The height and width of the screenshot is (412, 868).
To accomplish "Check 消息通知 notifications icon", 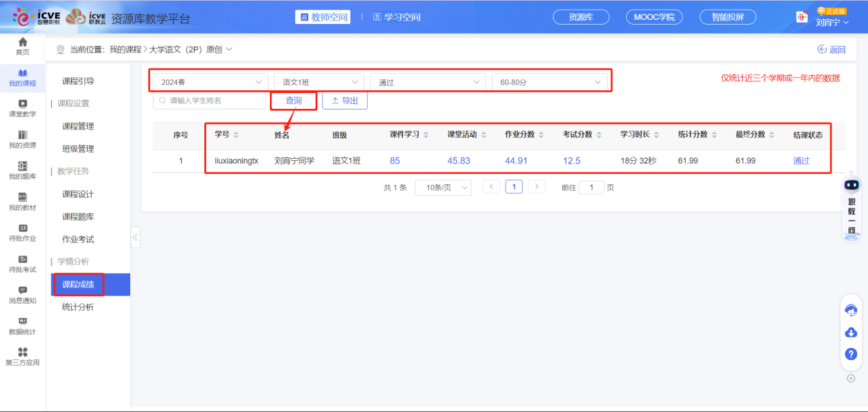I will point(22,294).
